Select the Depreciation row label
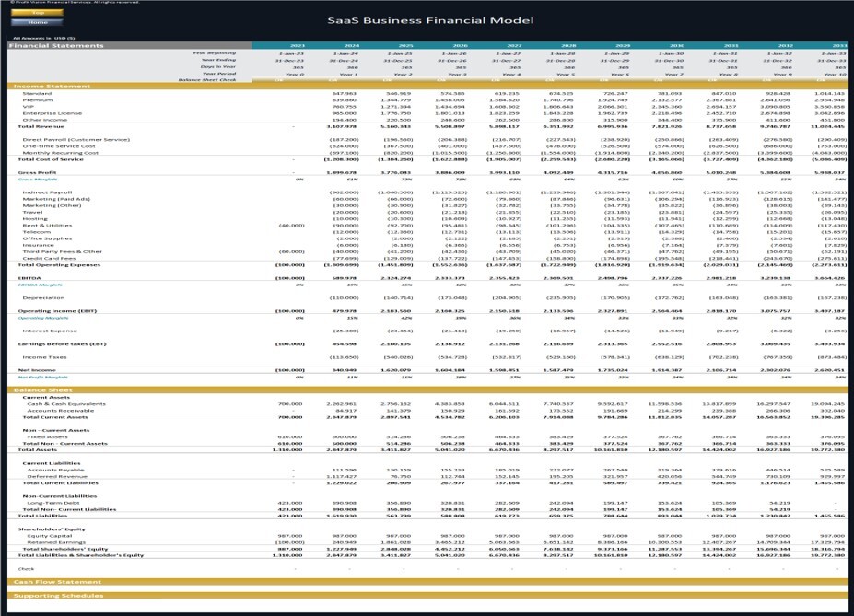Screen dimensions: 854x616 43,297
